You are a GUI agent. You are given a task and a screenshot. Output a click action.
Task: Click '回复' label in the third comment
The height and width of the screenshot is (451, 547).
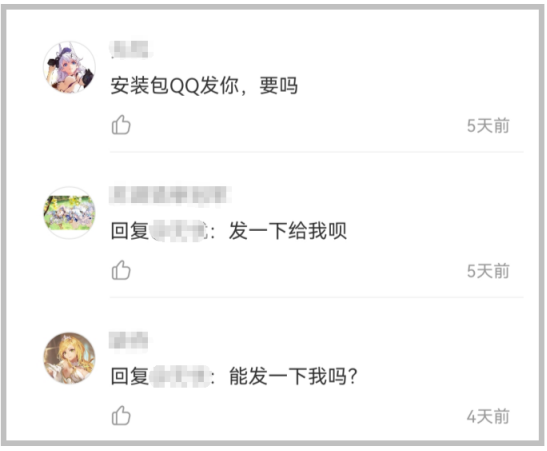[x=130, y=376]
